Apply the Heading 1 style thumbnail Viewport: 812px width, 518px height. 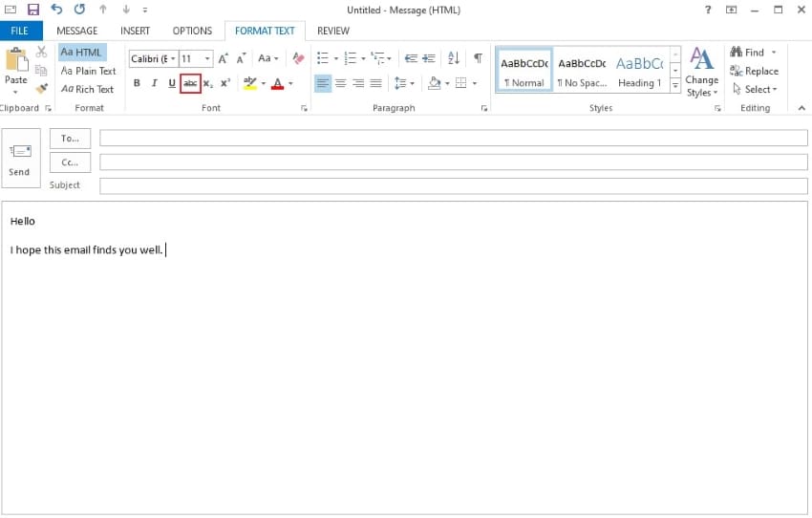point(639,71)
